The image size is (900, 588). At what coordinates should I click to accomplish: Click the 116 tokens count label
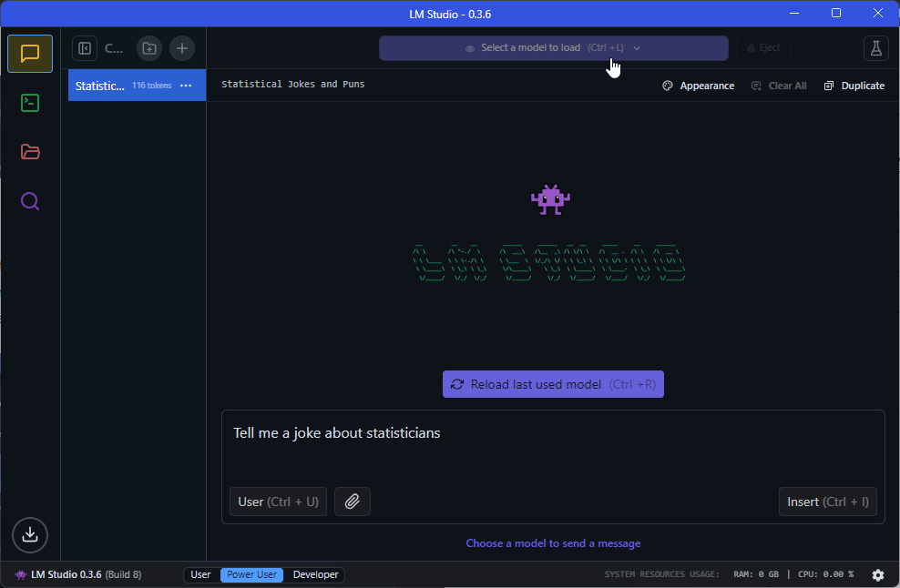151,86
